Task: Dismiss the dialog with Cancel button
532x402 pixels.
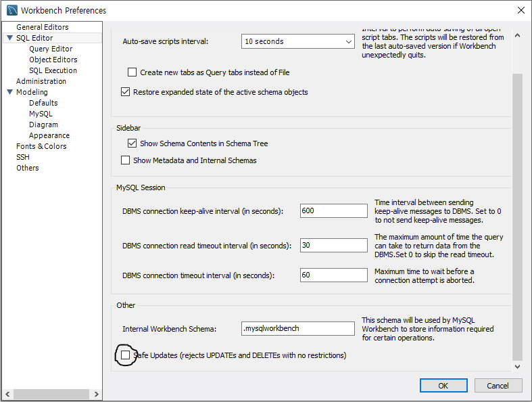Action: 498,385
